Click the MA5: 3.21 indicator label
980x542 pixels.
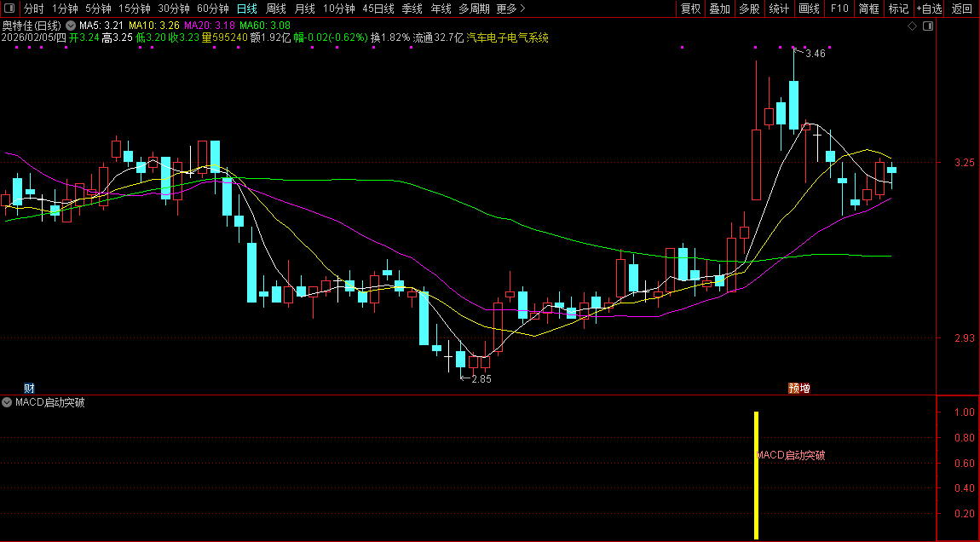[x=101, y=26]
